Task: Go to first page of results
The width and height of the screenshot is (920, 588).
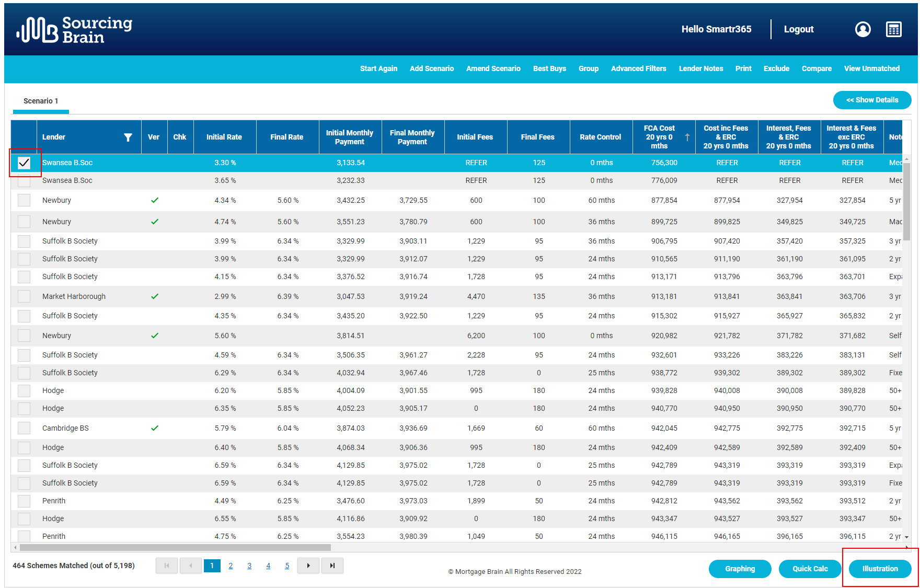Action: (167, 566)
